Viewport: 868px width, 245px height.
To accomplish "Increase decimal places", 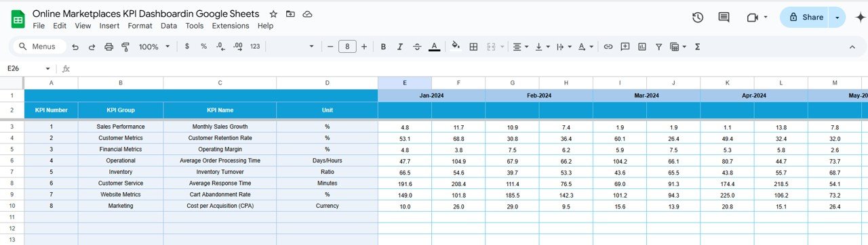I will tap(237, 47).
